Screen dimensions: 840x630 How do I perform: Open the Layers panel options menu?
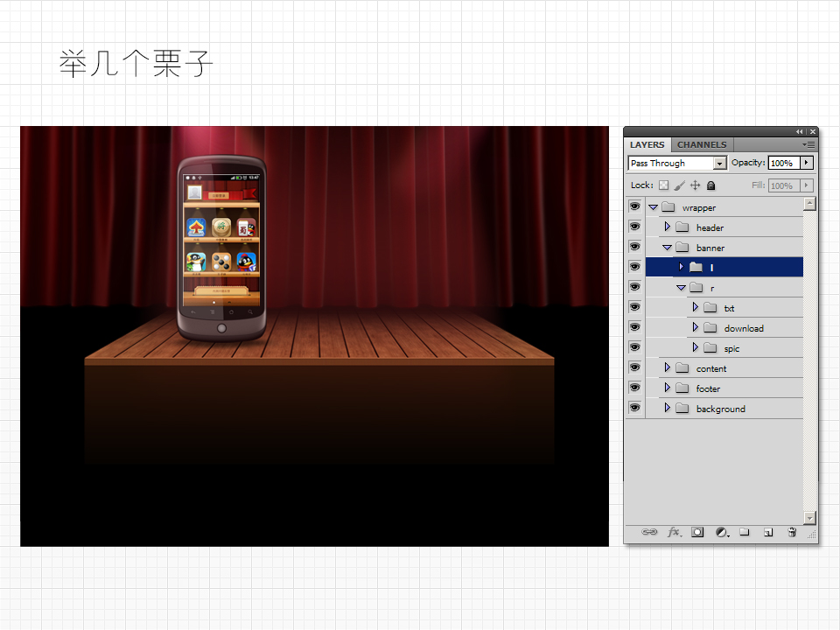coord(809,144)
